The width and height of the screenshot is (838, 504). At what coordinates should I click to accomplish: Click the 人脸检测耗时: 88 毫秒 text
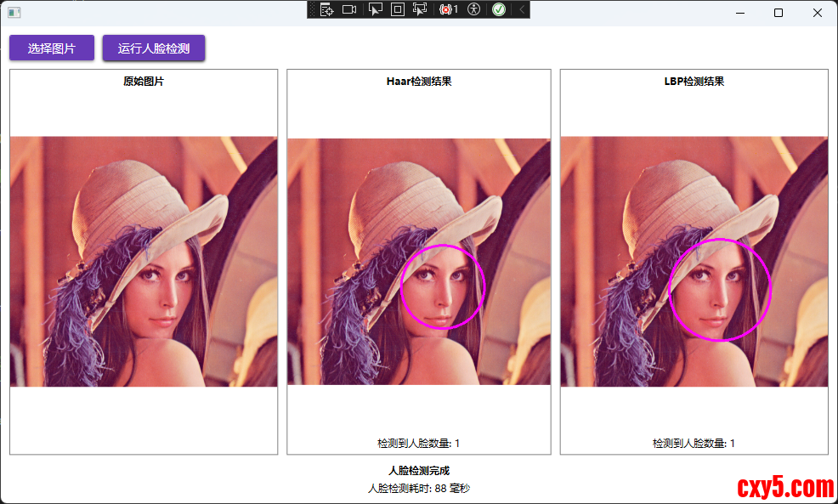pyautogui.click(x=419, y=488)
